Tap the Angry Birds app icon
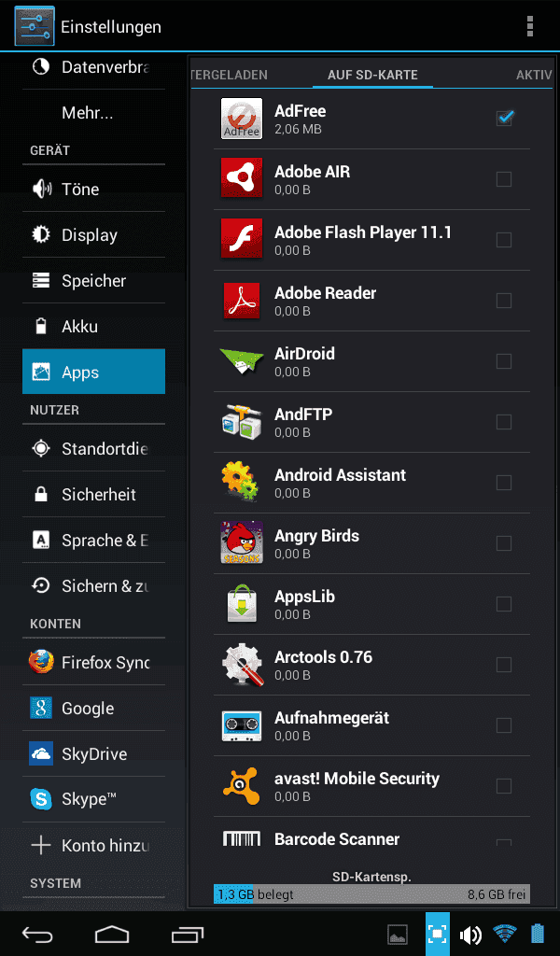Viewport: 560px width, 956px height. pyautogui.click(x=242, y=542)
